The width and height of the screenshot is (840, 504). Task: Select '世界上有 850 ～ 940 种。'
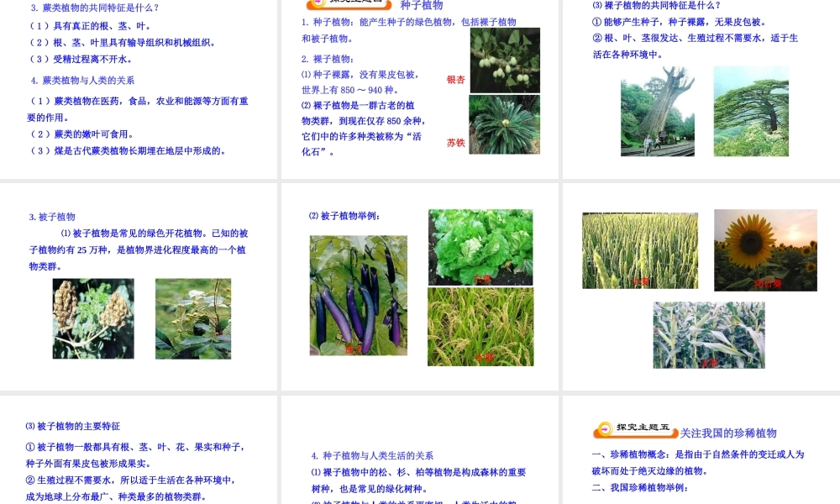click(350, 90)
